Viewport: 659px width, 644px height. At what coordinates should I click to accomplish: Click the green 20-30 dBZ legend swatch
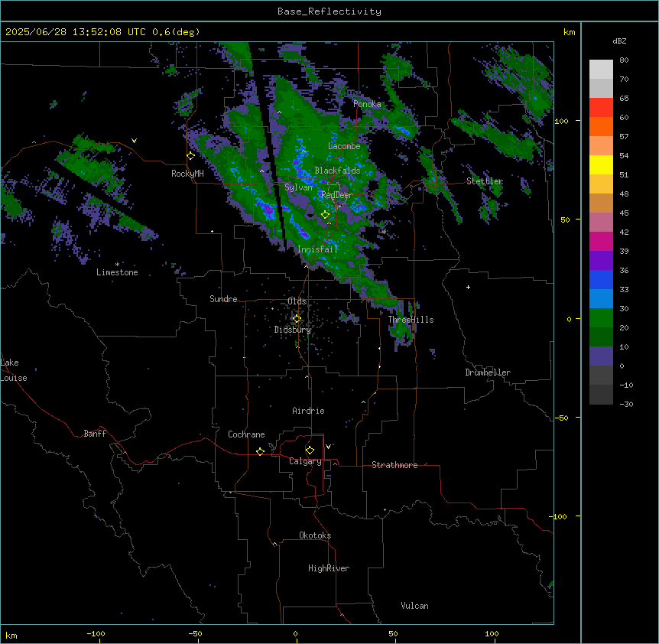(601, 318)
